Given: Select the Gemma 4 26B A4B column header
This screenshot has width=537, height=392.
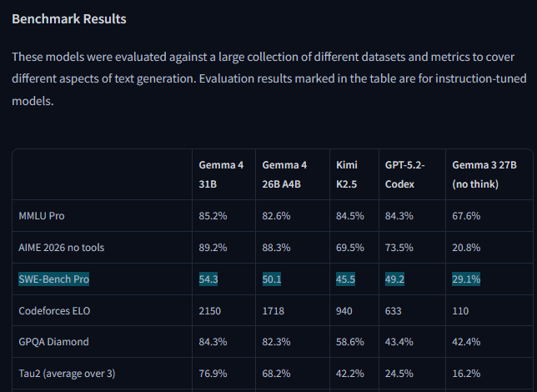Looking at the screenshot, I should [x=284, y=174].
